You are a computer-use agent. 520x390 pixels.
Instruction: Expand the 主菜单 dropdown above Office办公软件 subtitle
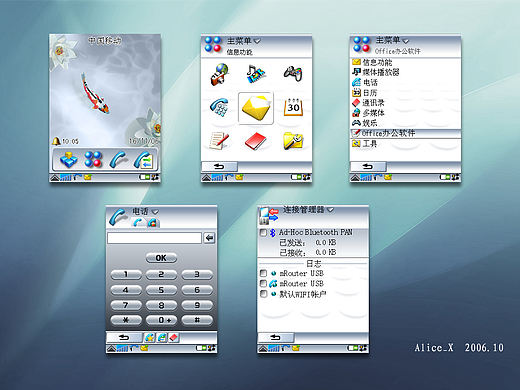(406, 41)
